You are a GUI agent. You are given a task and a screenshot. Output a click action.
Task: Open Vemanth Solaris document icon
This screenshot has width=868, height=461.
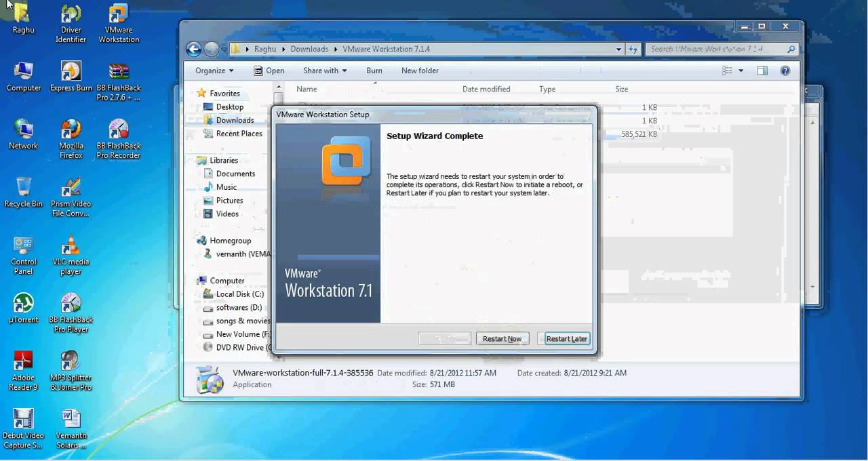click(x=71, y=429)
